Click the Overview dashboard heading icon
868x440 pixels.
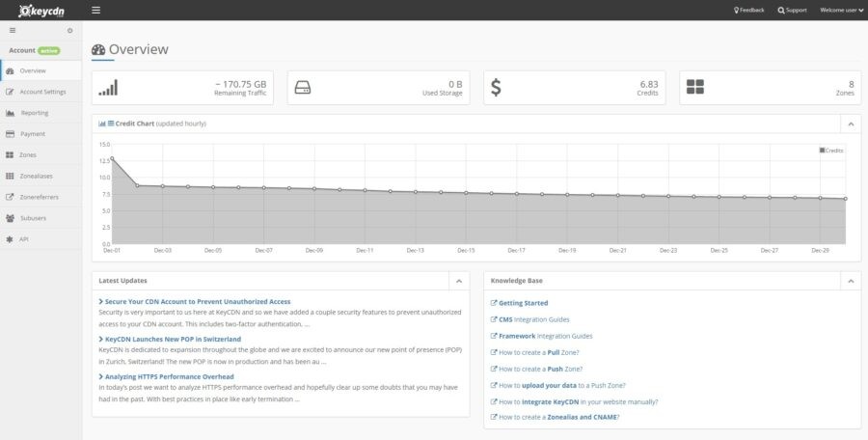tap(98, 50)
